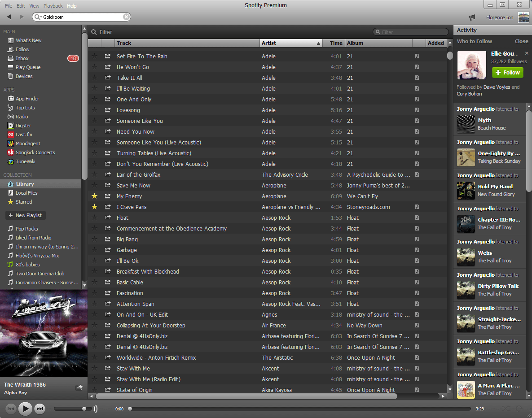Open the What's New page
Screen dimensions: 532x418
[x=28, y=40]
